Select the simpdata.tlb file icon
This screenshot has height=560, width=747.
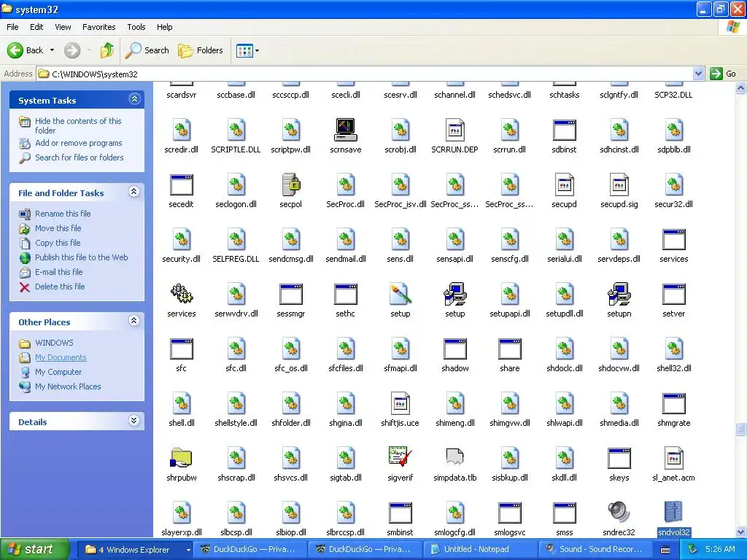(x=455, y=458)
